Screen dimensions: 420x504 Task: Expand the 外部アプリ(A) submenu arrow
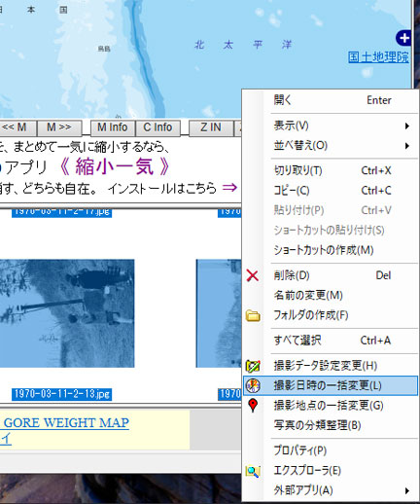[407, 490]
